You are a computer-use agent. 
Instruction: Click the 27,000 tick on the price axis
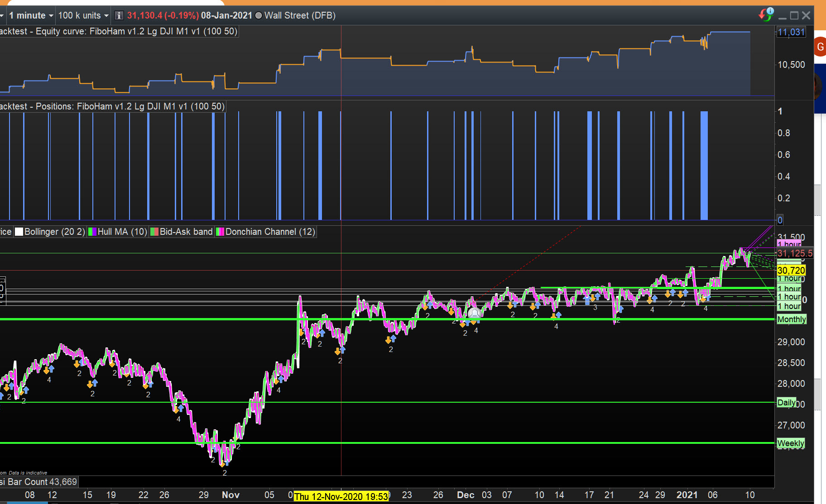click(791, 425)
